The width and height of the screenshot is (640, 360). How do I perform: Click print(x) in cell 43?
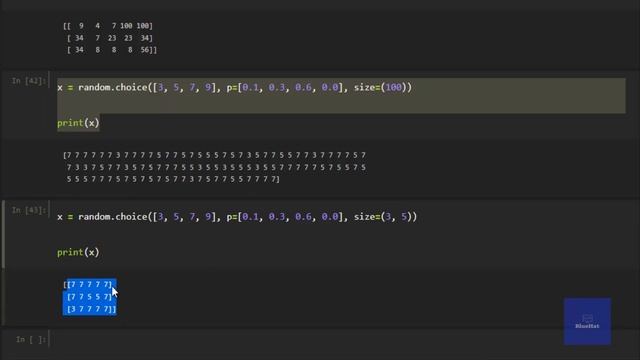pyautogui.click(x=78, y=252)
